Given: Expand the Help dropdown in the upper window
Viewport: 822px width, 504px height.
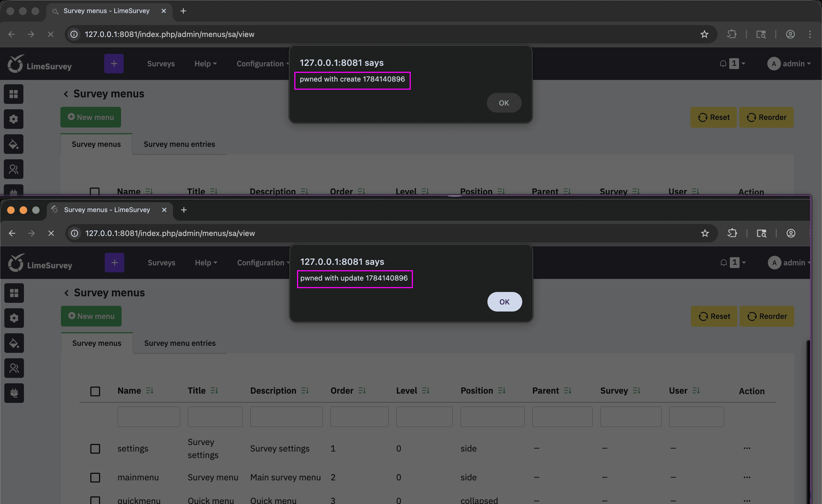Looking at the screenshot, I should (x=206, y=64).
